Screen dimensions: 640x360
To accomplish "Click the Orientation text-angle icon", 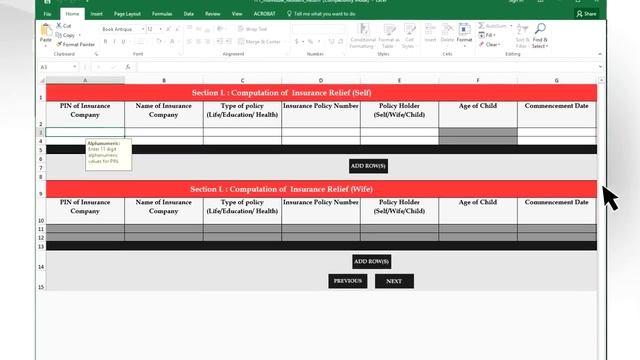I will (x=220, y=29).
